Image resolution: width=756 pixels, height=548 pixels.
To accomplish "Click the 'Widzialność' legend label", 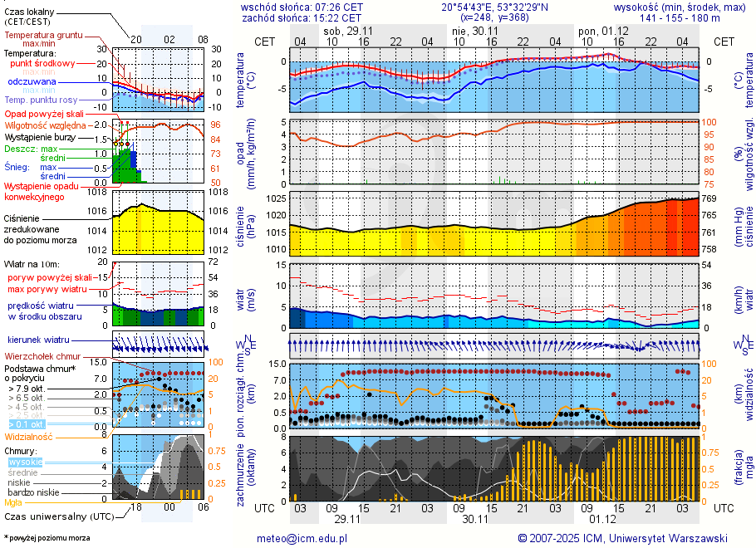I will click(x=29, y=436).
